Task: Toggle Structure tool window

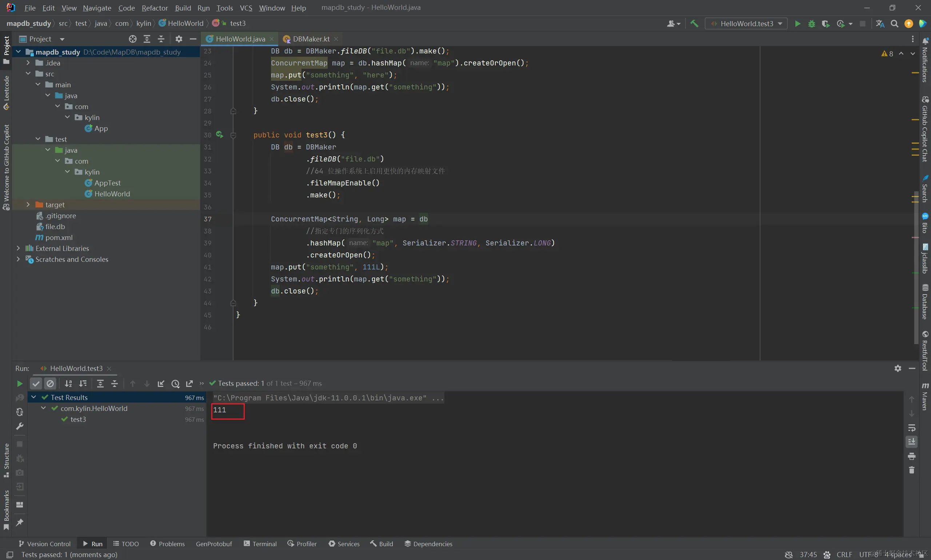Action: pyautogui.click(x=6, y=460)
